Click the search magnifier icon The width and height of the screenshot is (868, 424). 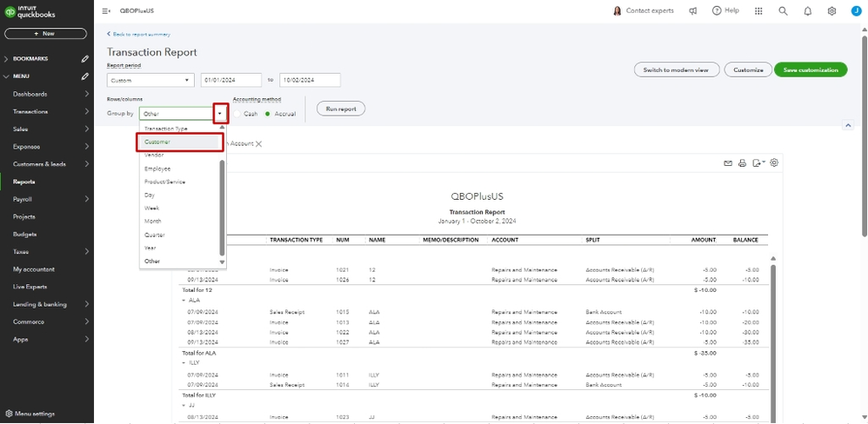pyautogui.click(x=783, y=11)
